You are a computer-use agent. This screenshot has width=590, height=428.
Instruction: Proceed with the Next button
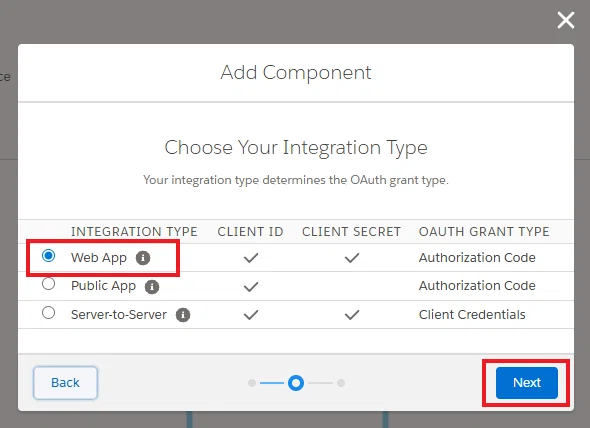[x=527, y=383]
